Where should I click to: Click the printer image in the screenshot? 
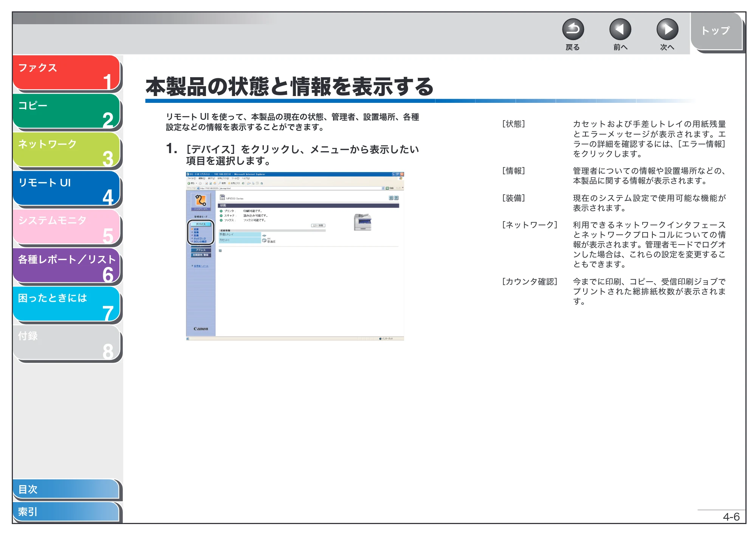coord(363,222)
